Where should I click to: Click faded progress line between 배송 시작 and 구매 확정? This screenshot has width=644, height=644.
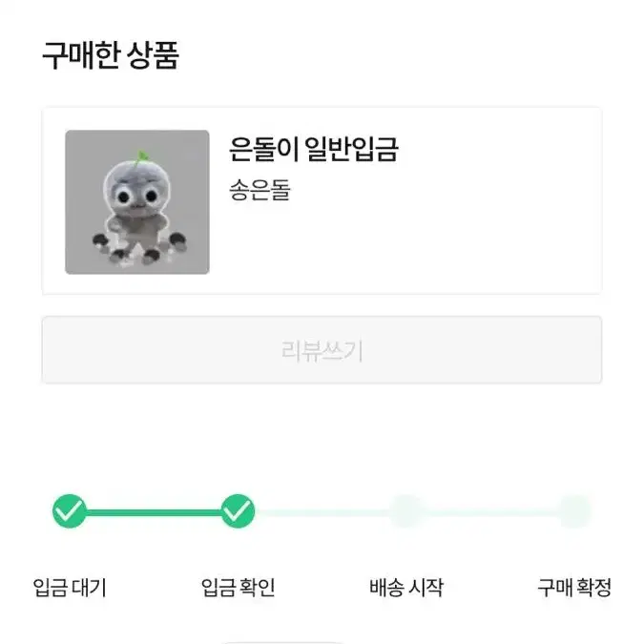(x=491, y=512)
